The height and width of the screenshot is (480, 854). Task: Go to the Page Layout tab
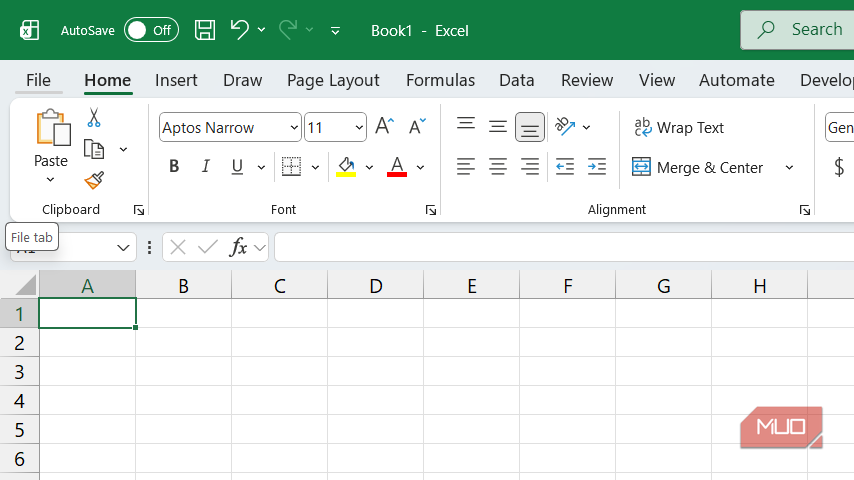click(x=333, y=80)
